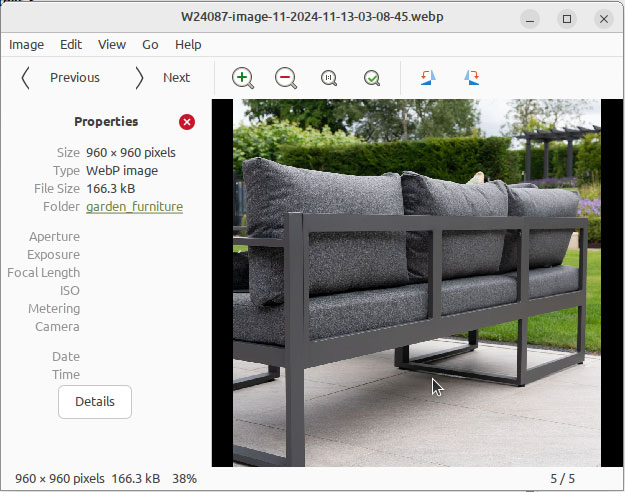Open the Help menu

point(188,45)
